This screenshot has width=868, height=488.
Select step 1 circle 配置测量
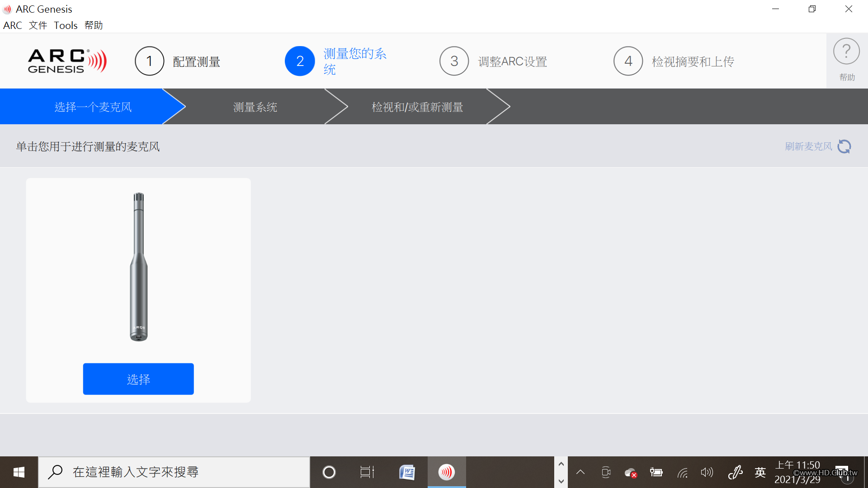tap(149, 61)
